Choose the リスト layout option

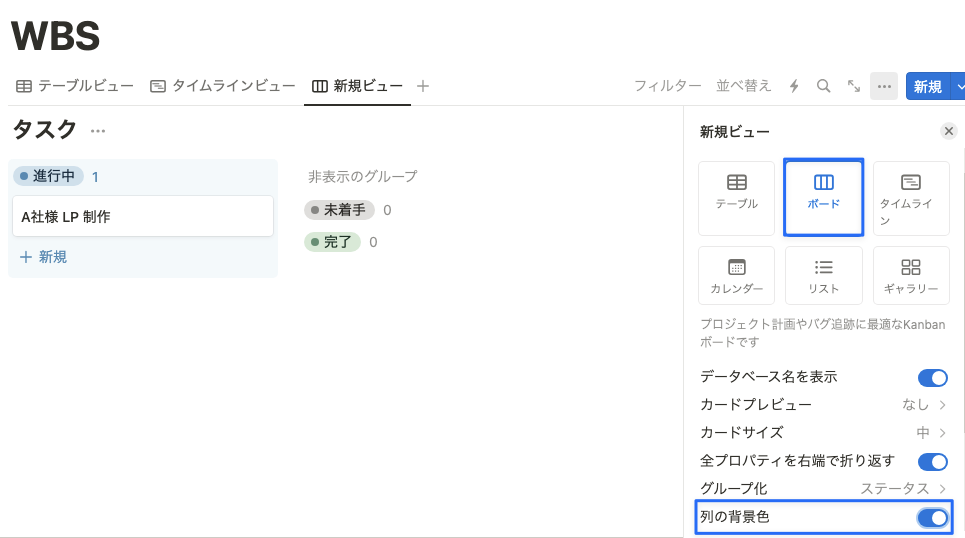[x=823, y=275]
